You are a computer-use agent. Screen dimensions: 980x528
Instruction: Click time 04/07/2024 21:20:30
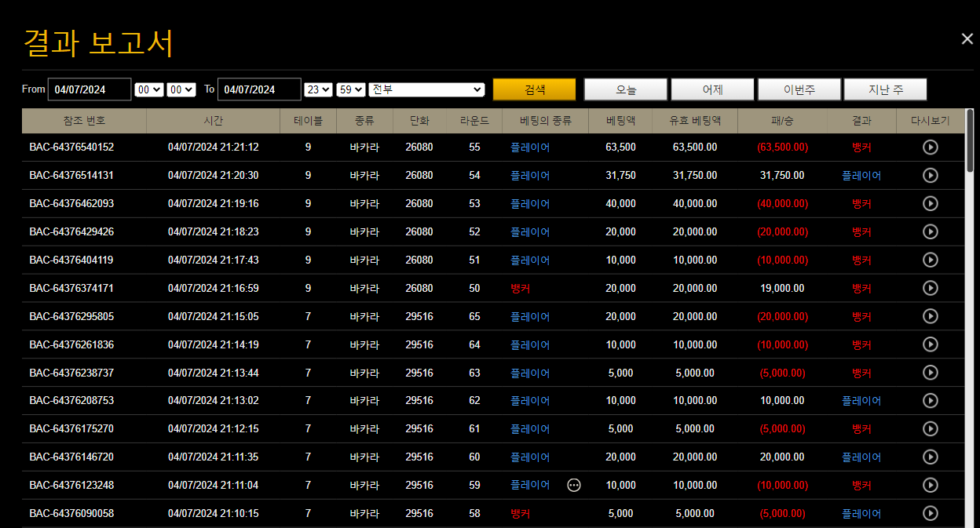(x=213, y=176)
